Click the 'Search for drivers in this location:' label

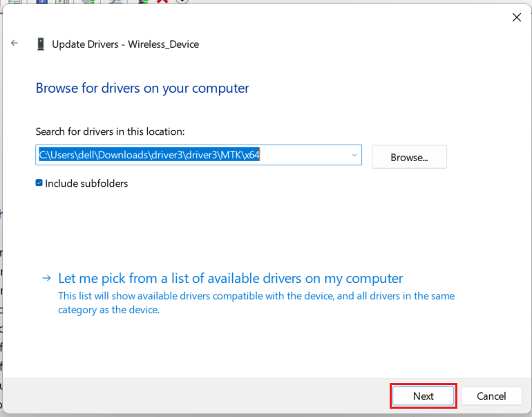110,131
